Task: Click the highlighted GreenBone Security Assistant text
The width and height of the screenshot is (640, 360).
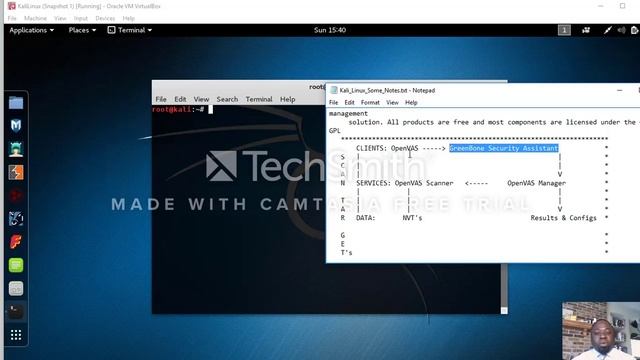Action: [504, 148]
